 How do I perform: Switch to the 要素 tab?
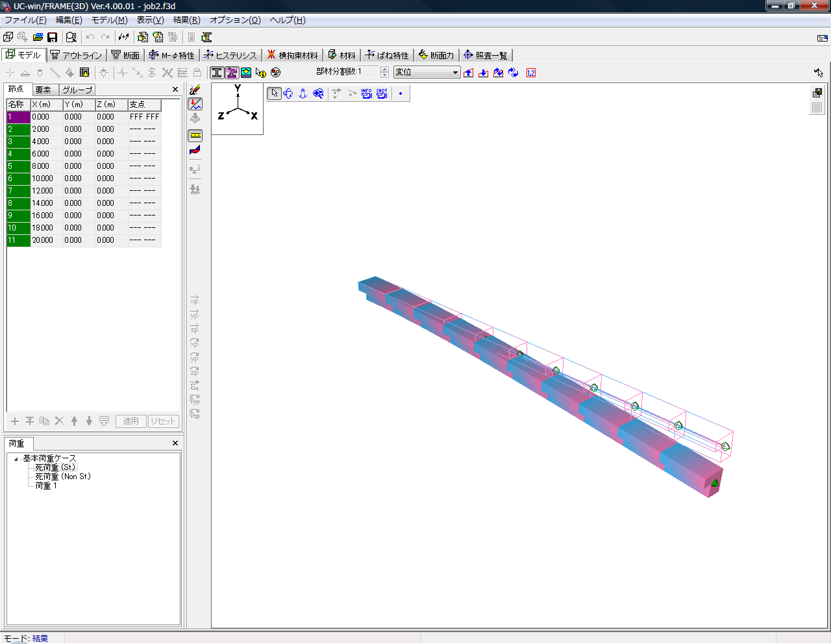[x=43, y=90]
